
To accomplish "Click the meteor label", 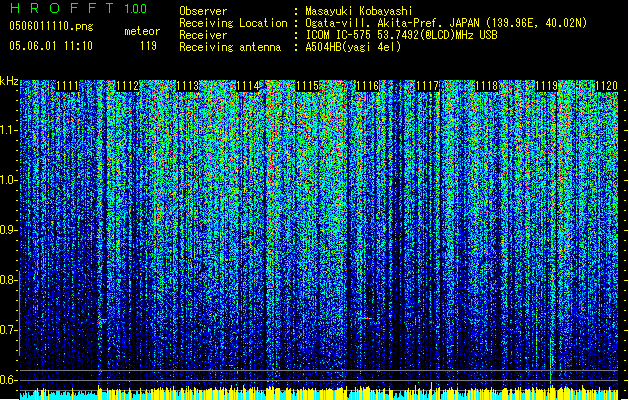I will pos(142,31).
